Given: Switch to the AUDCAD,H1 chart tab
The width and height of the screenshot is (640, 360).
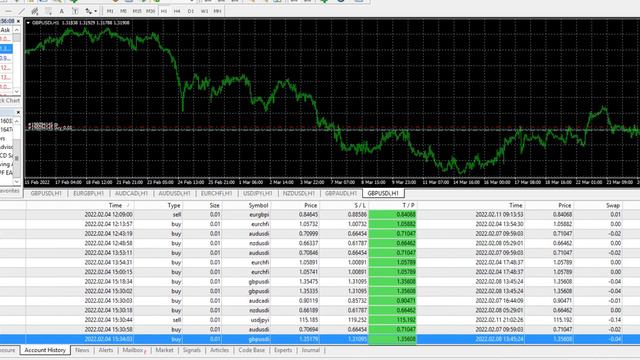Looking at the screenshot, I should point(131,193).
